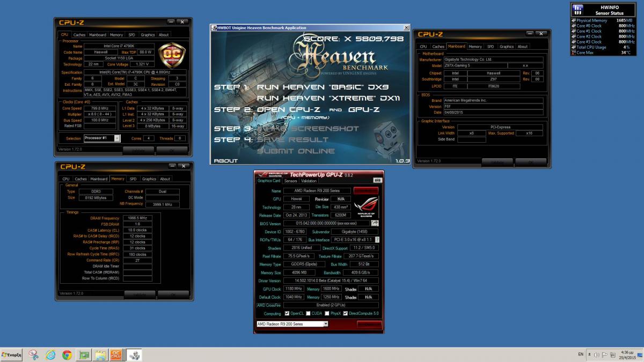
Task: Click the chip icon beside Physical Memory
Action: tap(574, 20)
